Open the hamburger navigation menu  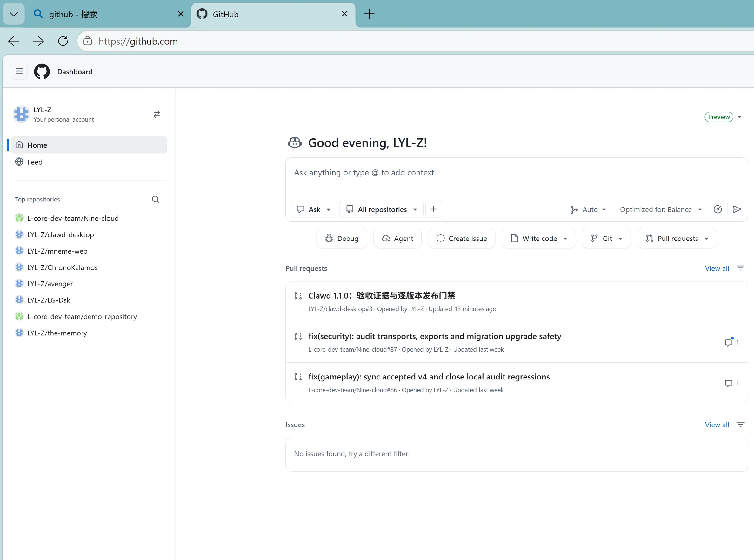[x=19, y=71]
